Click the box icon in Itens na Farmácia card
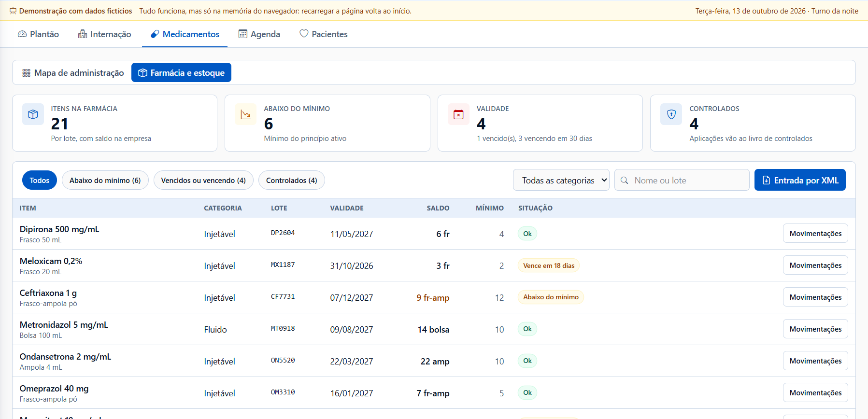The width and height of the screenshot is (868, 419). tap(33, 114)
